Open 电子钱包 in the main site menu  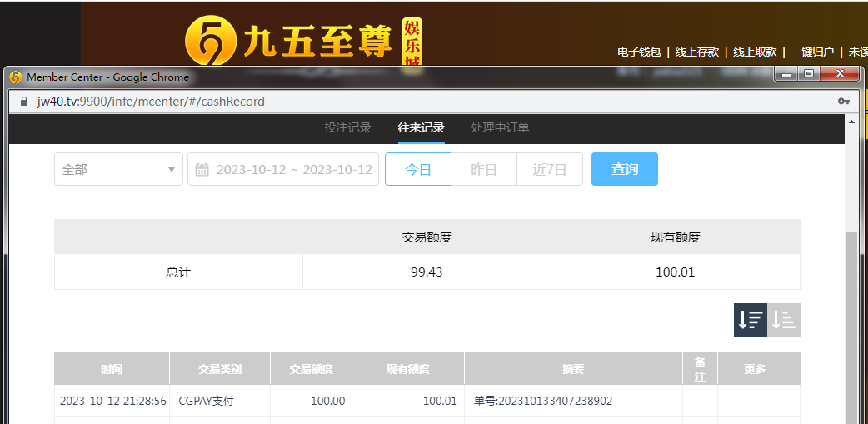[x=640, y=52]
